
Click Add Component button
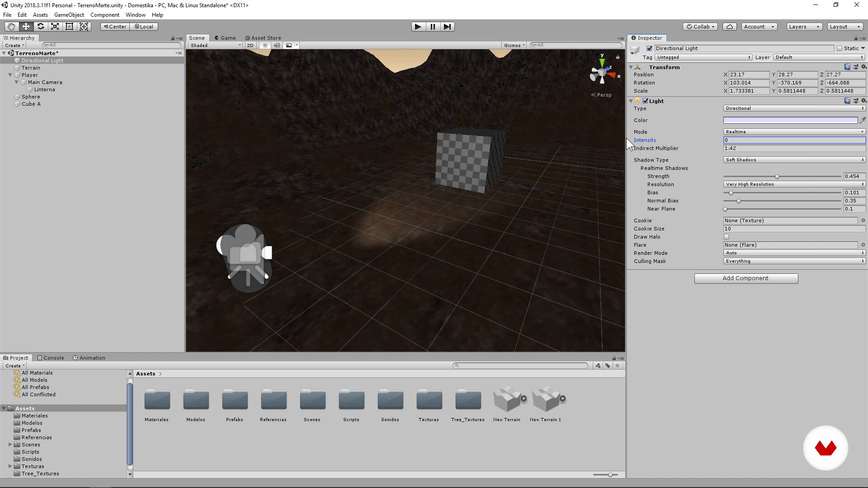click(746, 278)
